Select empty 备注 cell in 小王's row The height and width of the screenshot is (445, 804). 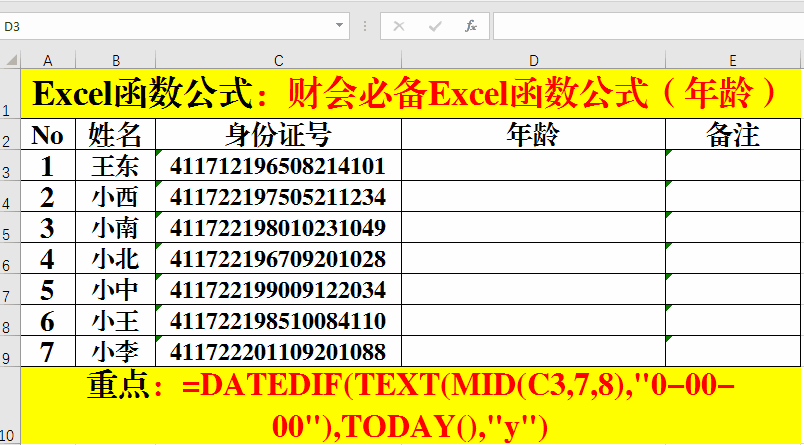click(x=733, y=320)
